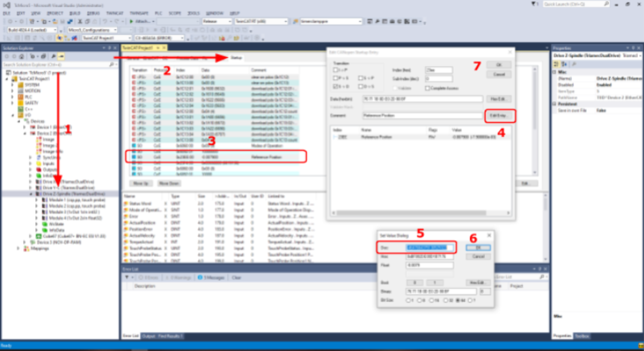Viewport: 644px width, 351px height.
Task: Click the properties wrench icon in Solution Explorer
Action: click(54, 56)
